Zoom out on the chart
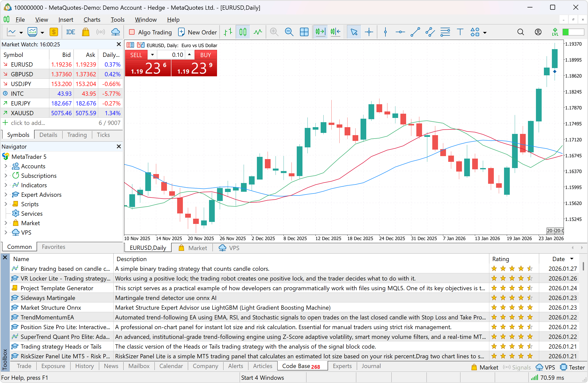Viewport: 588px width, 383px height. tap(289, 32)
